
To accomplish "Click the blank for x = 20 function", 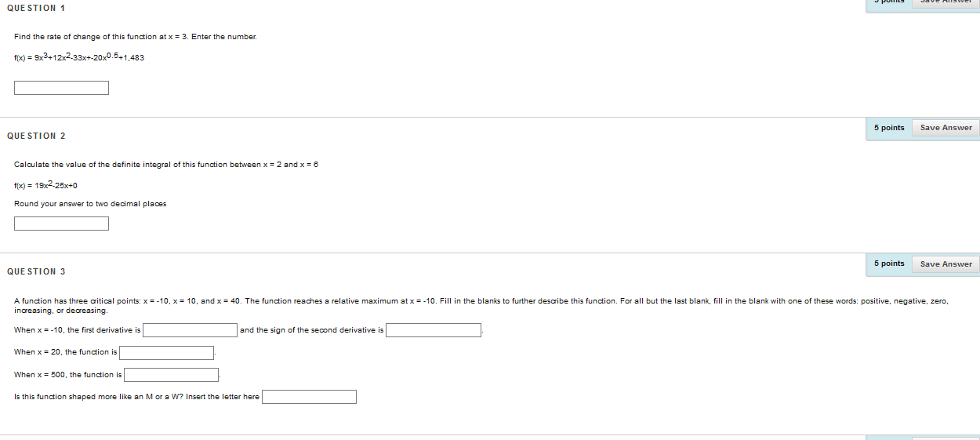I will [166, 353].
